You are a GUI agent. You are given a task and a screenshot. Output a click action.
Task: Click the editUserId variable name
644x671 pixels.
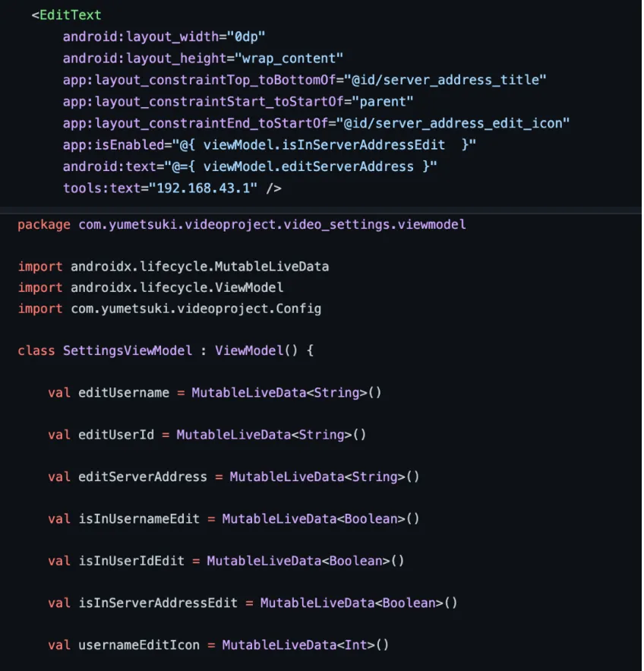click(x=116, y=435)
